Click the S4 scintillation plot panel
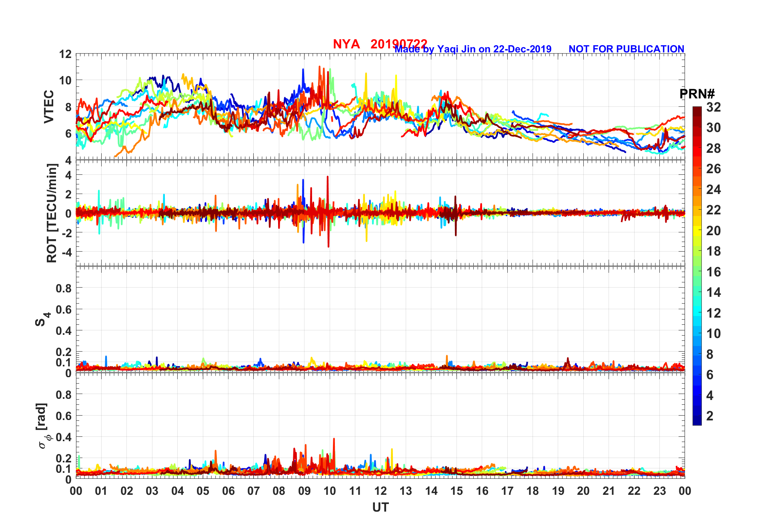The width and height of the screenshot is (761, 532). click(380, 319)
